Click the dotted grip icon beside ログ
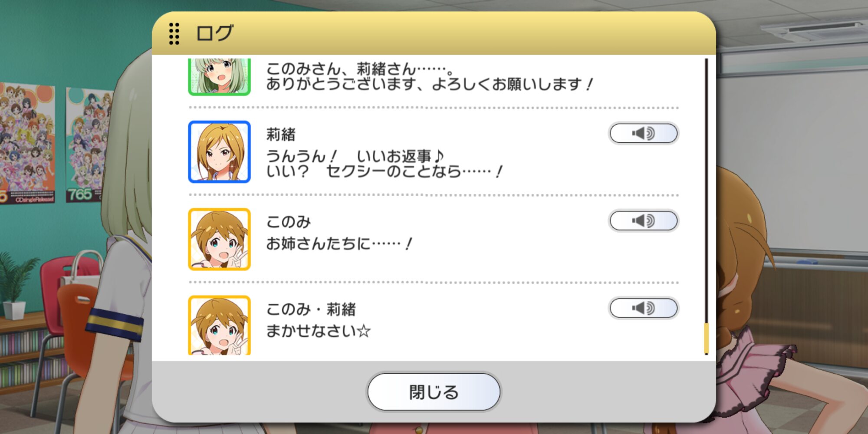The height and width of the screenshot is (434, 868). [174, 33]
